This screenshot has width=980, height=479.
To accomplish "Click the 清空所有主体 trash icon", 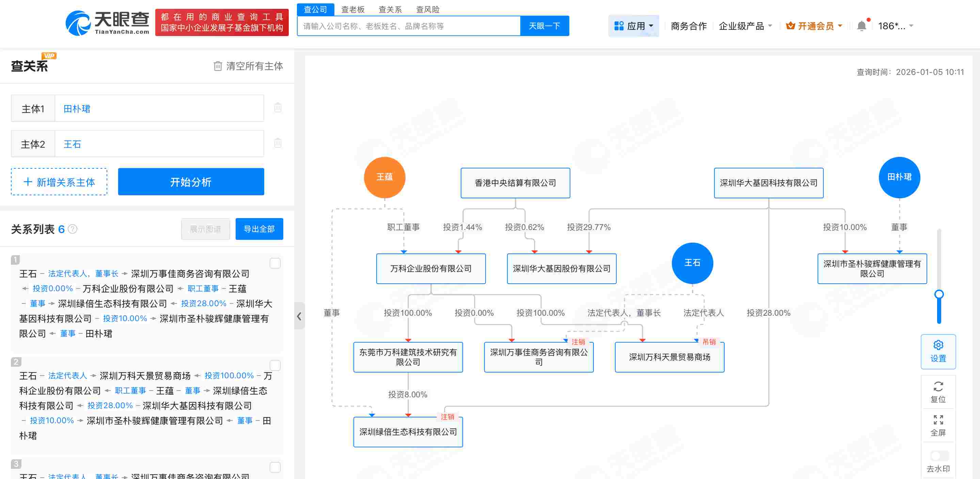I will click(218, 66).
